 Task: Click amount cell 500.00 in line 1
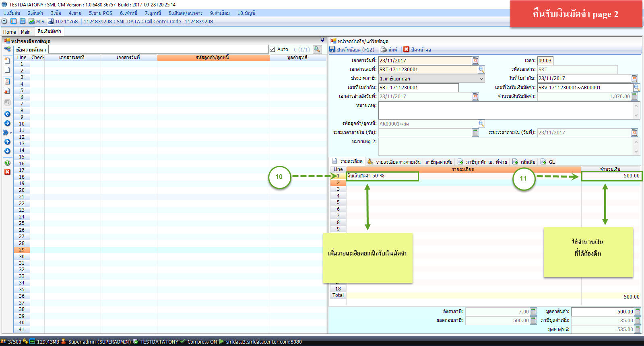click(x=611, y=176)
